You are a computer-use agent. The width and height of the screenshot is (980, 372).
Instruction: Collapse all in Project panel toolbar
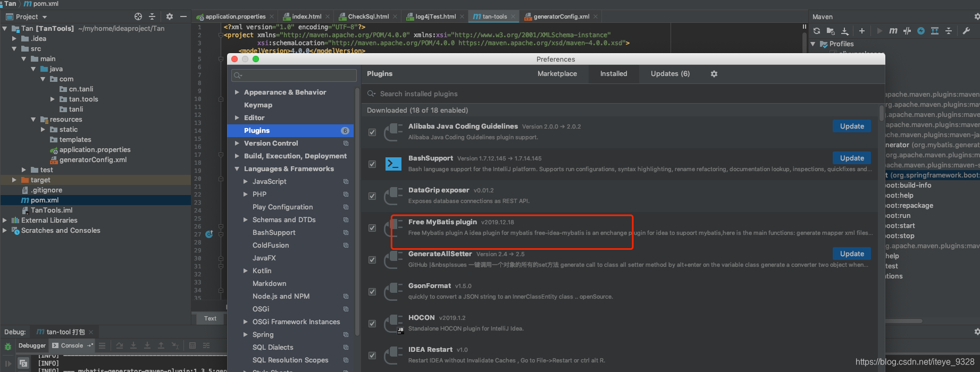tap(152, 16)
